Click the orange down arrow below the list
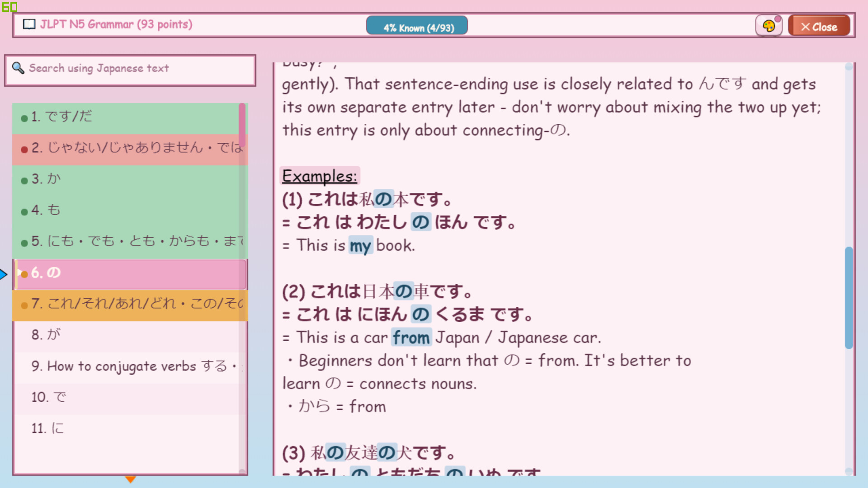Viewport: 868px width, 488px height. 130,479
